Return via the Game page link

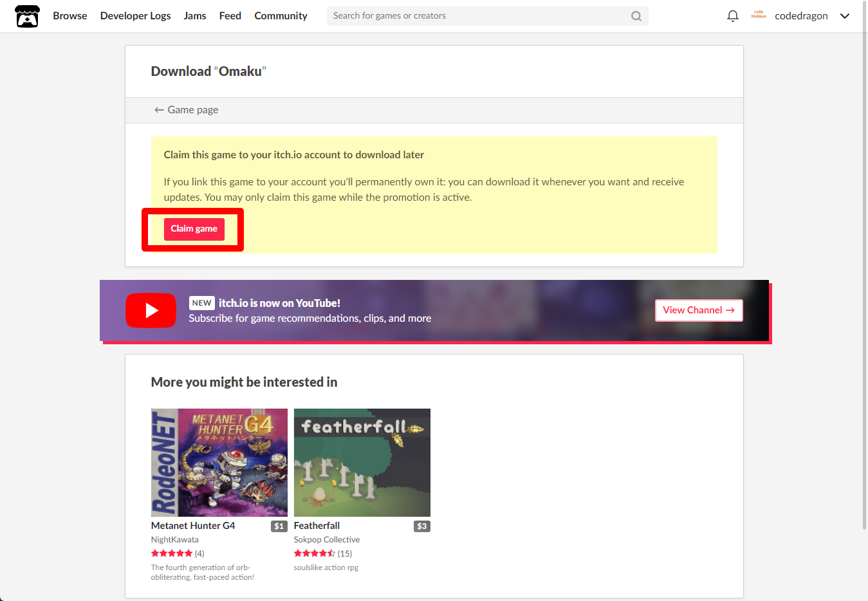186,110
